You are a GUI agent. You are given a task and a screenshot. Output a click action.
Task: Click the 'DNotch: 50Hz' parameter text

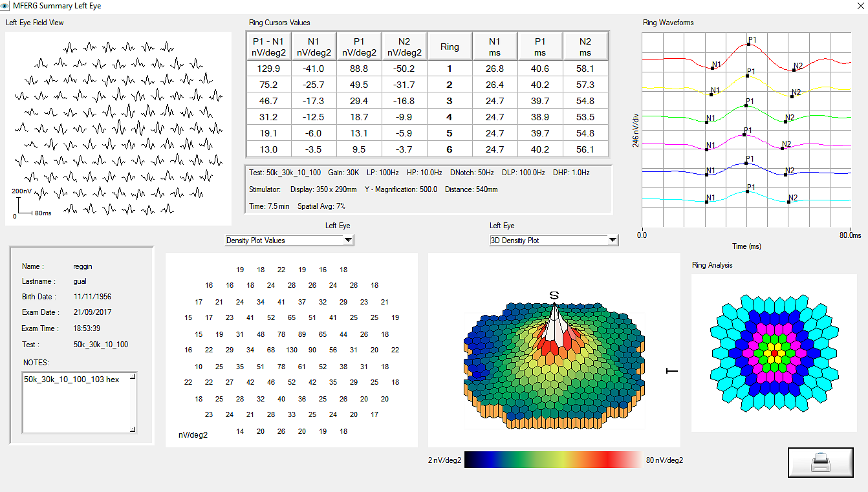[472, 173]
